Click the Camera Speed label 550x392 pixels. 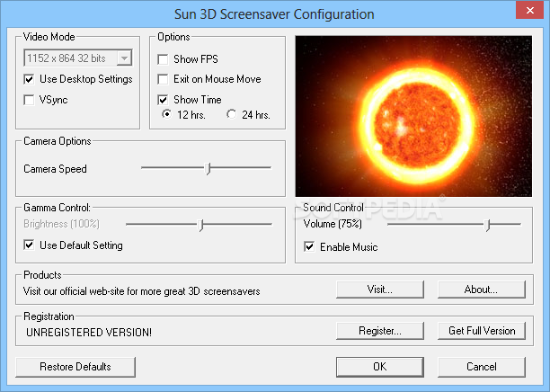(x=55, y=169)
